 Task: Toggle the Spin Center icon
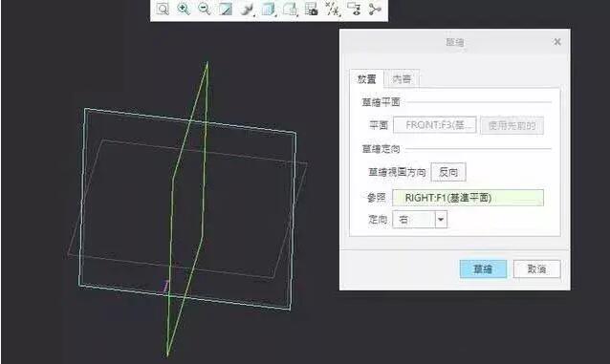pyautogui.click(x=375, y=9)
